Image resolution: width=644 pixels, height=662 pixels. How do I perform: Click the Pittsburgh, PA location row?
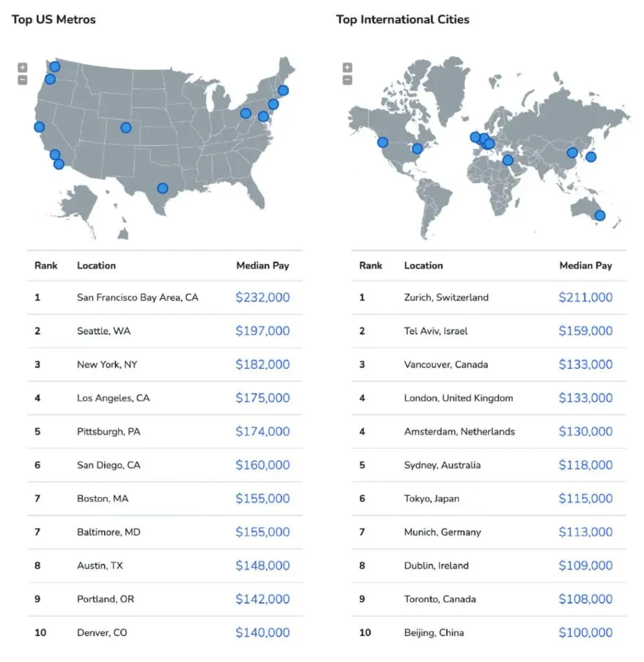109,432
